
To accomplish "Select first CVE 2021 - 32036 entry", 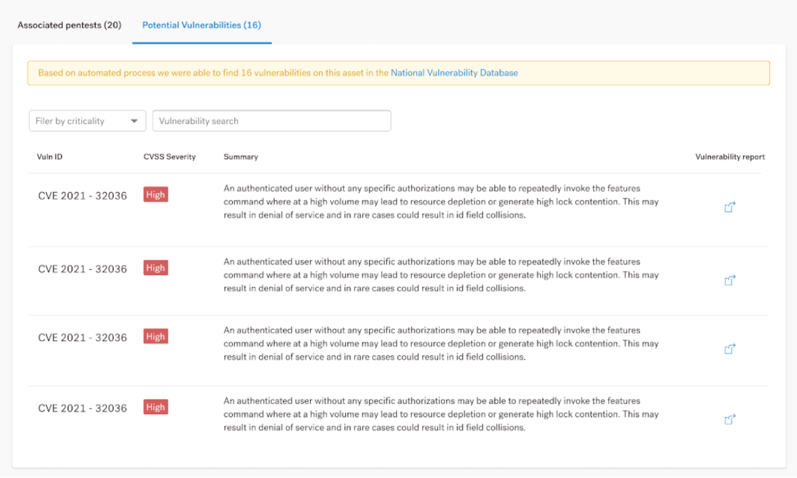I will click(x=82, y=196).
